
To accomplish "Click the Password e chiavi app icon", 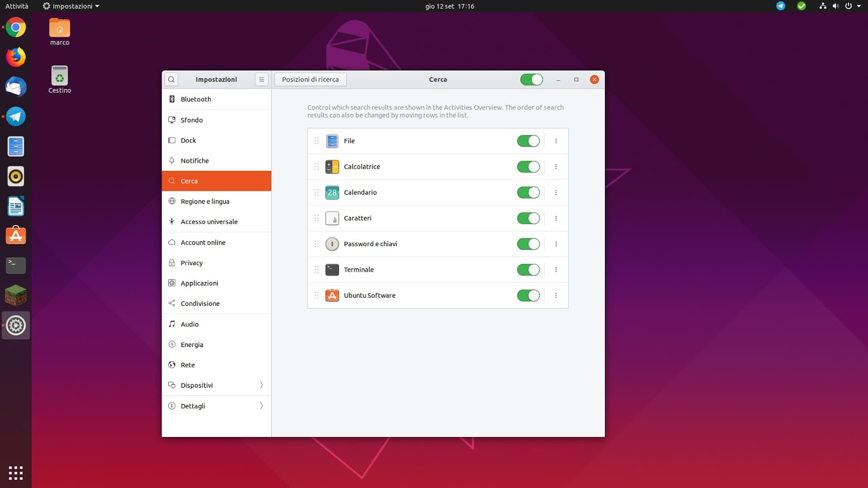I will tap(332, 244).
